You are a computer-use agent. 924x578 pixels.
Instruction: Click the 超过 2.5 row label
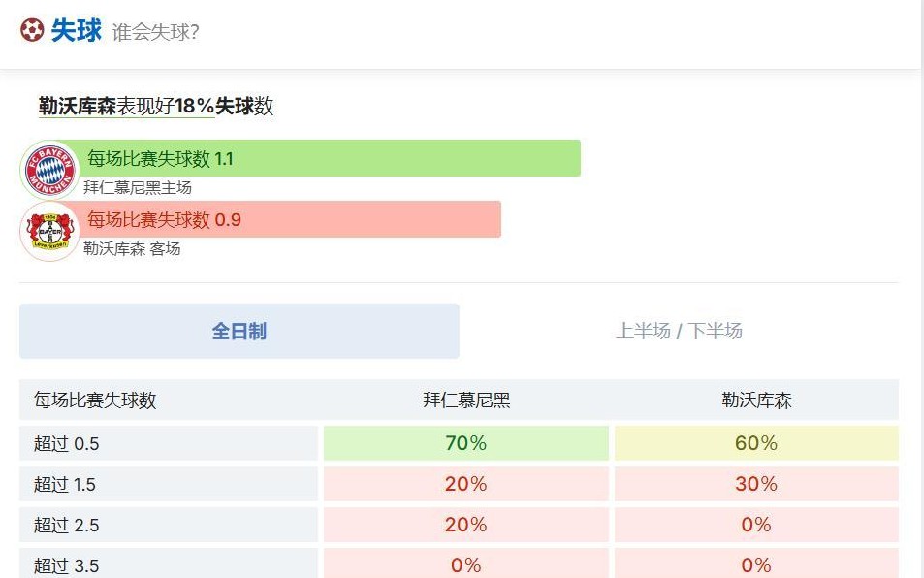pos(67,526)
